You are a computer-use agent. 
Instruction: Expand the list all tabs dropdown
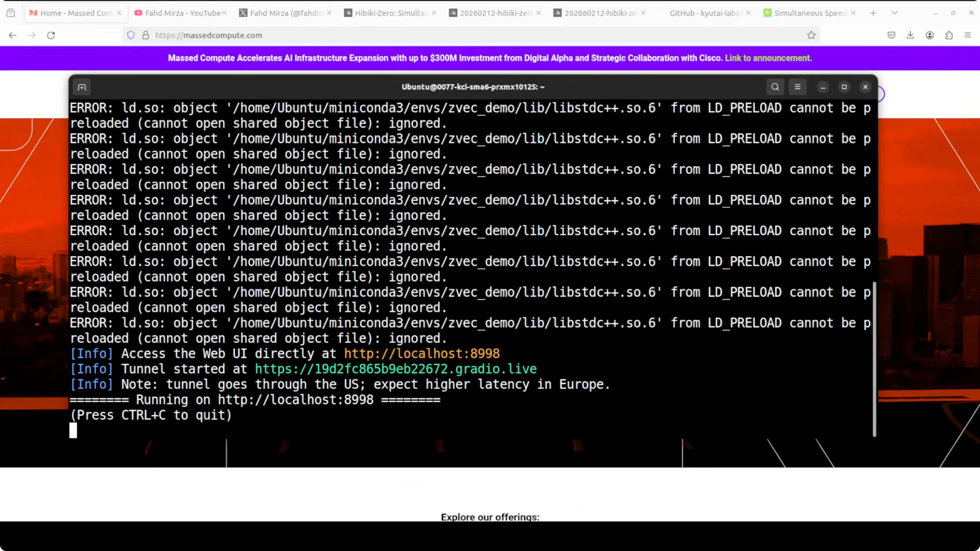(895, 13)
